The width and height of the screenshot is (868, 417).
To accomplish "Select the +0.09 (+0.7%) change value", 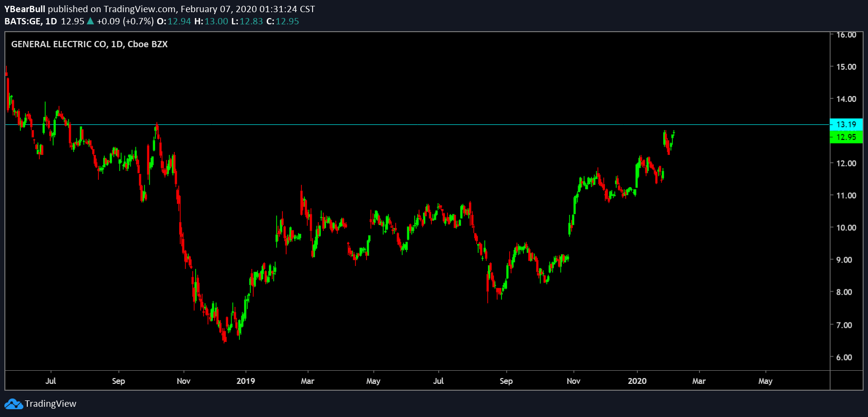I will pyautogui.click(x=125, y=21).
